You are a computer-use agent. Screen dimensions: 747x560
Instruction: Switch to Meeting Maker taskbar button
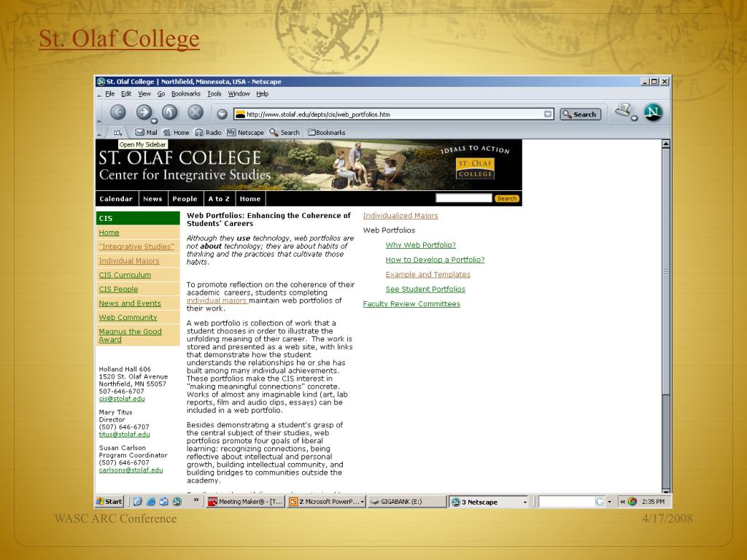245,502
